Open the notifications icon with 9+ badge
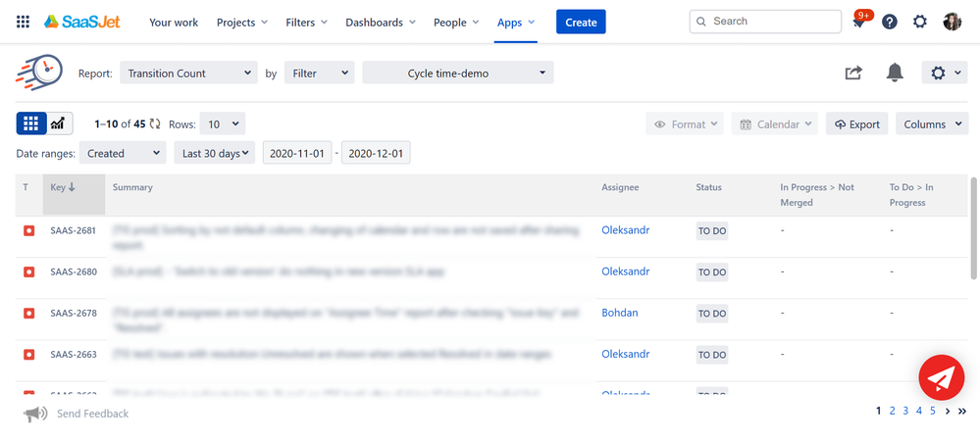The width and height of the screenshot is (980, 442). pyautogui.click(x=861, y=21)
